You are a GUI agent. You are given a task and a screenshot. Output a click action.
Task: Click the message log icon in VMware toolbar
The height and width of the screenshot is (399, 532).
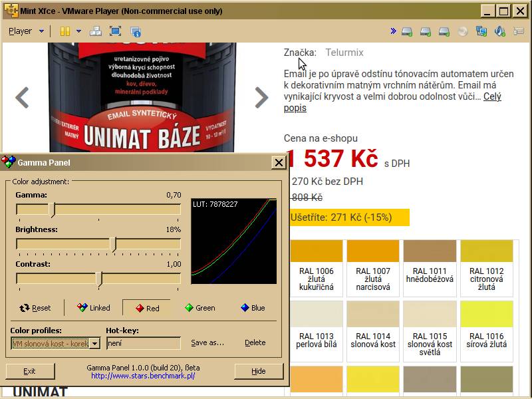tap(519, 31)
